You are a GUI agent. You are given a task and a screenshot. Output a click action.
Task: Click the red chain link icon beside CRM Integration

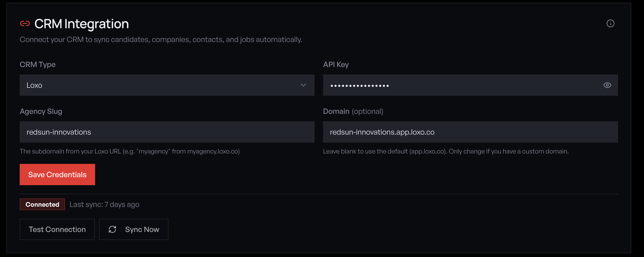pyautogui.click(x=25, y=23)
